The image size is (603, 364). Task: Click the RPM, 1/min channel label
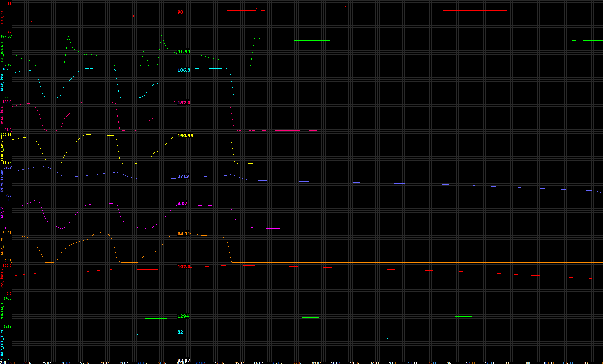coord(2,181)
